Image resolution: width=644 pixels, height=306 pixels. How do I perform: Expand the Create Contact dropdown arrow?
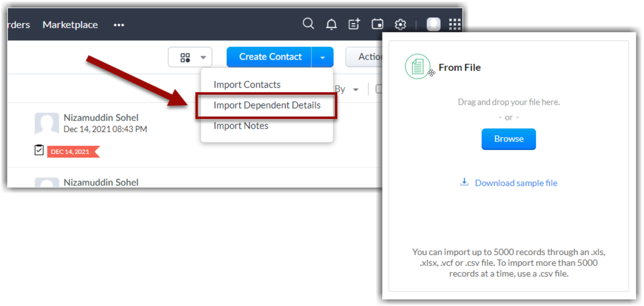tap(322, 57)
